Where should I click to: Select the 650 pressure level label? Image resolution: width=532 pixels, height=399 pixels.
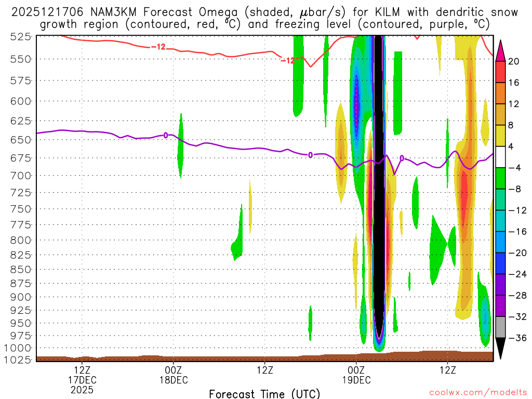(21, 140)
